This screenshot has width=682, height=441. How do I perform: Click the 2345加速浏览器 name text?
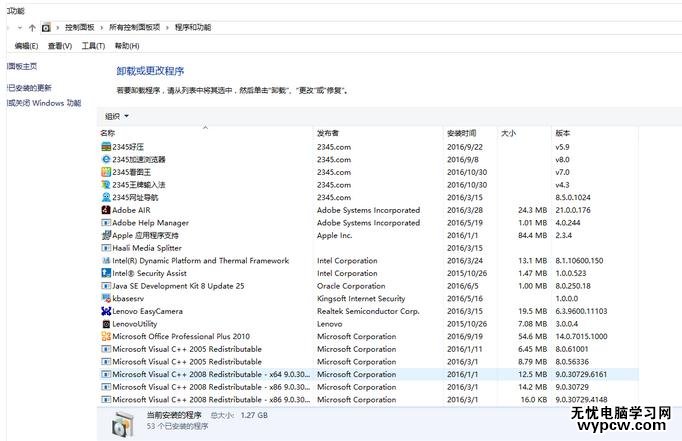(x=139, y=160)
